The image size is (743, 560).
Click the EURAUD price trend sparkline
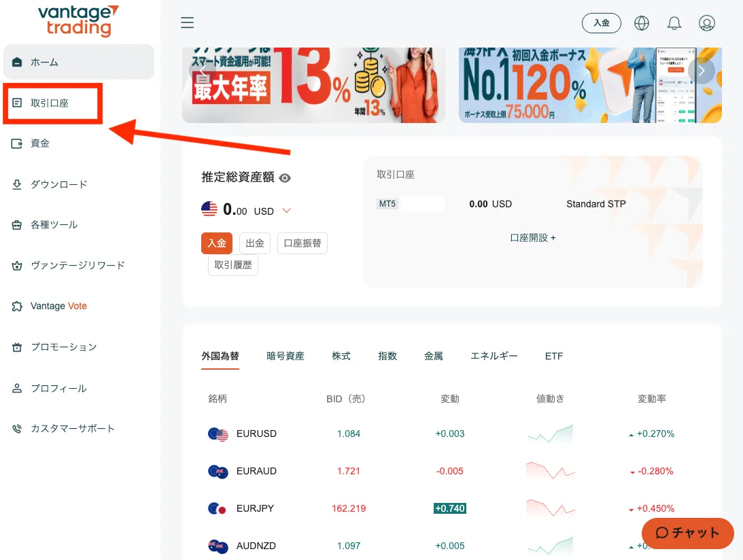click(550, 471)
